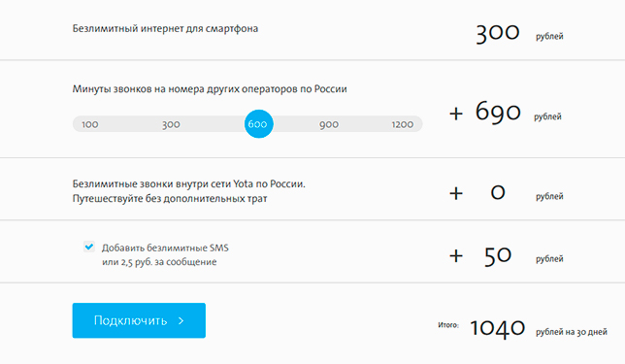
Task: Click the blue 600 slider handle
Action: coord(259,124)
